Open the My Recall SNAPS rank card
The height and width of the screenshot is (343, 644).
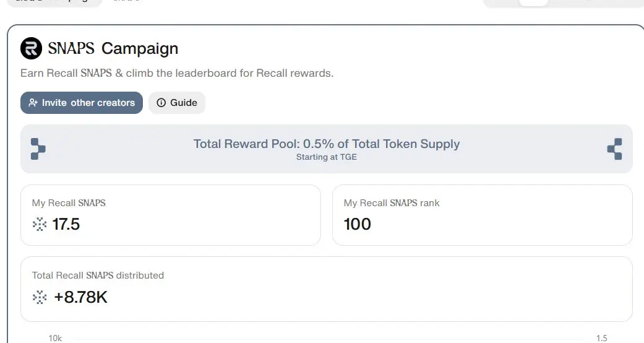tap(482, 215)
